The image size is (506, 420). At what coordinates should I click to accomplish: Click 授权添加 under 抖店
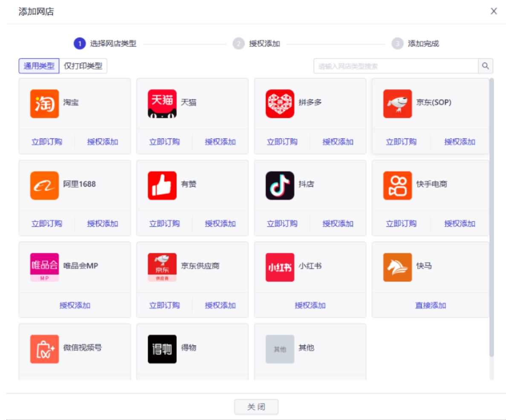click(x=338, y=224)
